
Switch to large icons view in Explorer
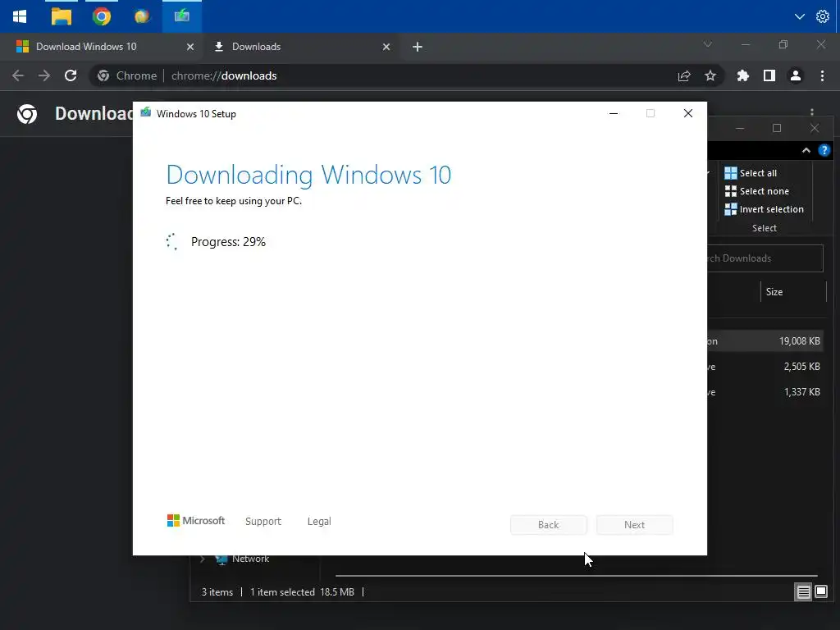pos(821,592)
